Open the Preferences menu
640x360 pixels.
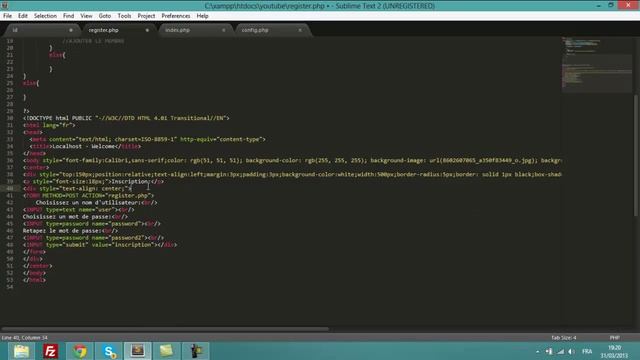176,16
